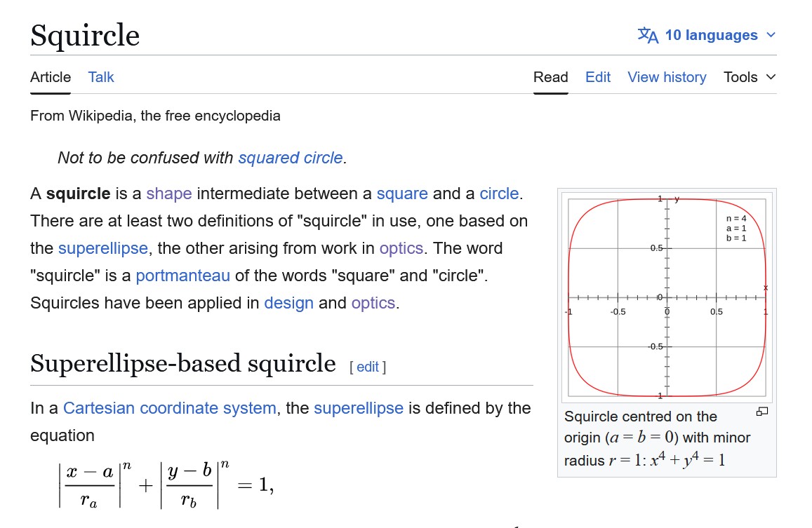Follow the squared circle link
Viewport: 812px width, 528px height.
coord(291,157)
